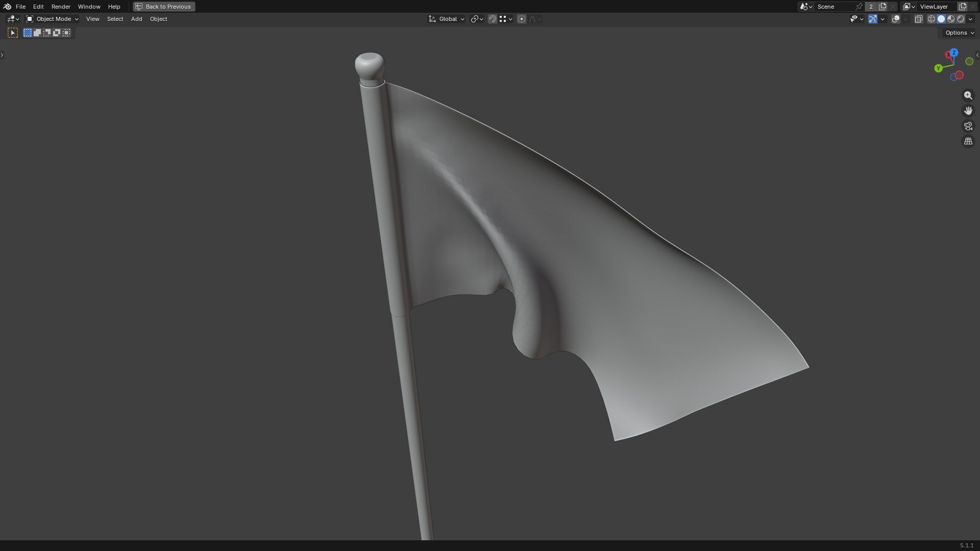Switch to Rendered viewport shading
The width and height of the screenshot is (980, 551).
point(961,19)
